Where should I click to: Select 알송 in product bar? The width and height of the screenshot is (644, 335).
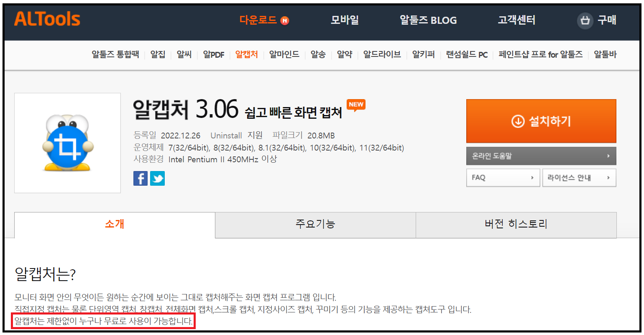click(x=318, y=54)
